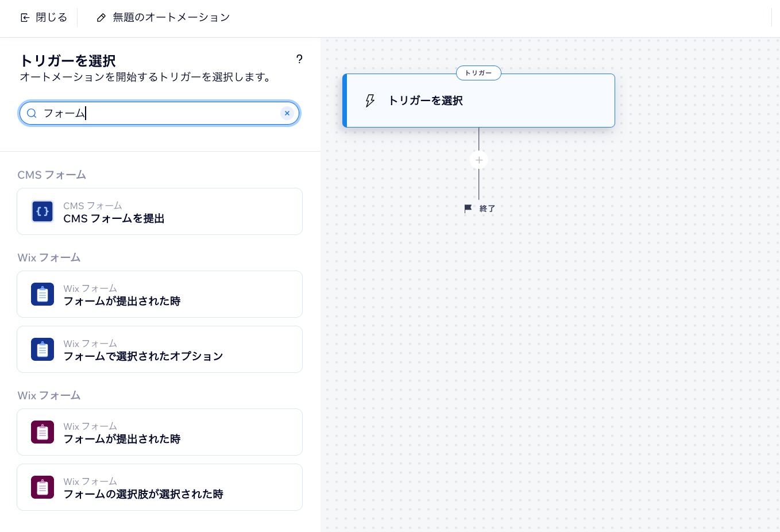Open help with the question mark icon
Screen dimensions: 780x532
299,59
